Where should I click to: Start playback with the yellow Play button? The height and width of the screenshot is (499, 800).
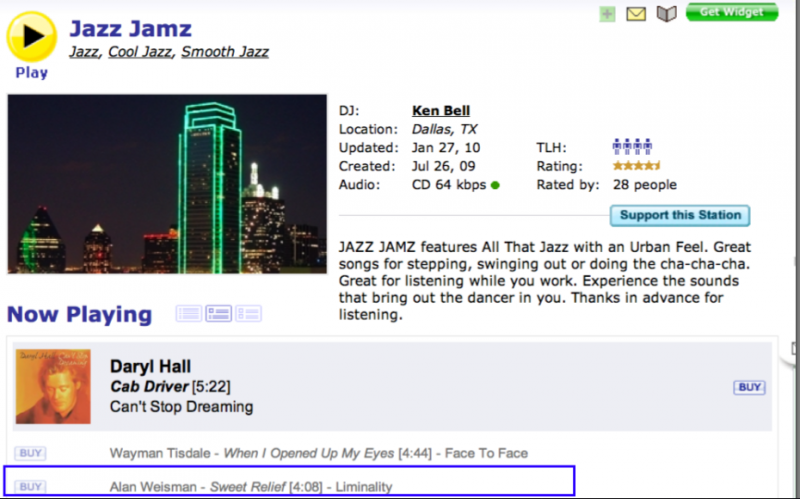click(32, 37)
